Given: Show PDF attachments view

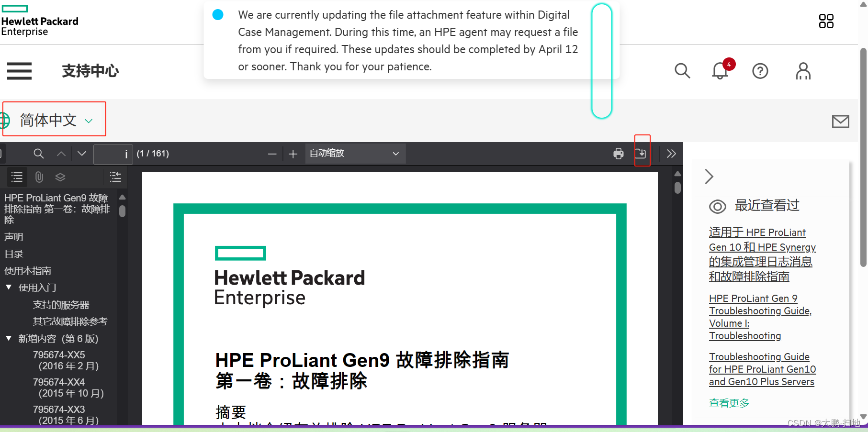Looking at the screenshot, I should tap(39, 177).
